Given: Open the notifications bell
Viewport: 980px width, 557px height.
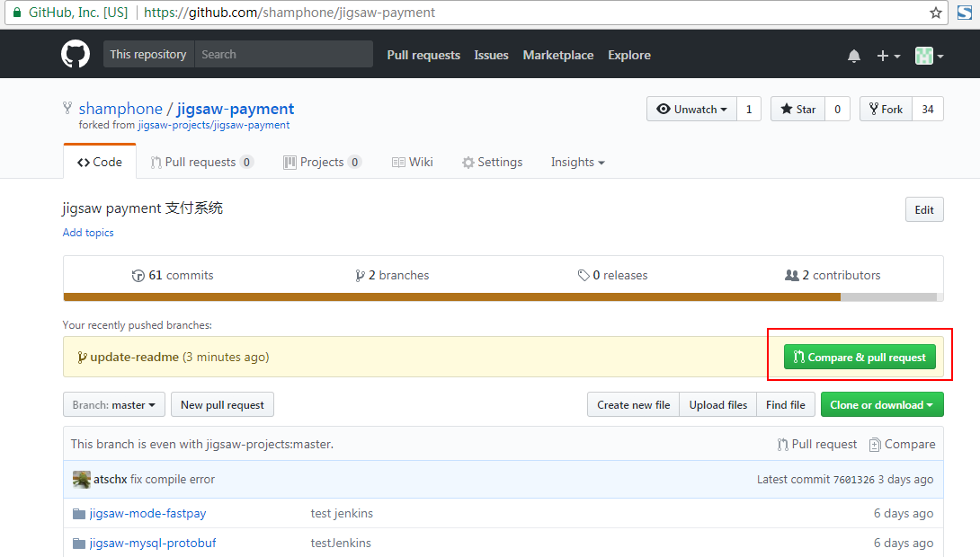Looking at the screenshot, I should [x=854, y=56].
